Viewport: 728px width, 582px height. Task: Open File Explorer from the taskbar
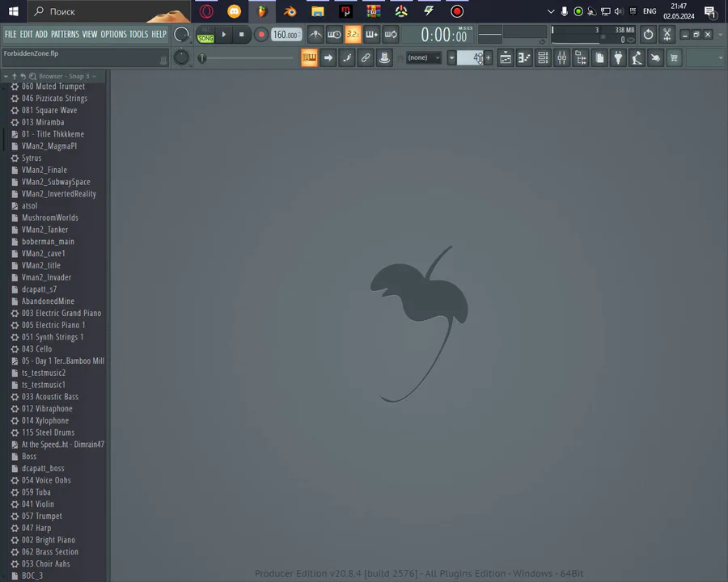(318, 11)
